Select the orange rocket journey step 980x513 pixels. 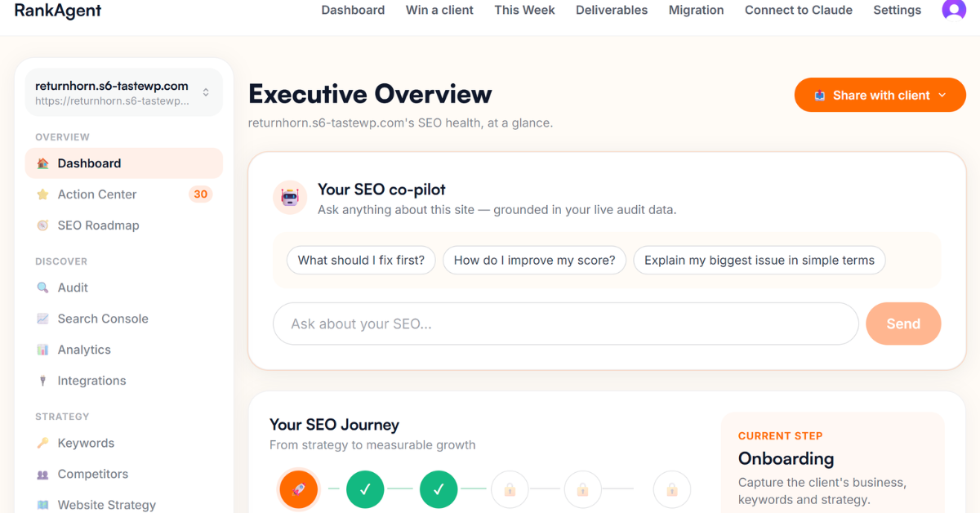298,489
